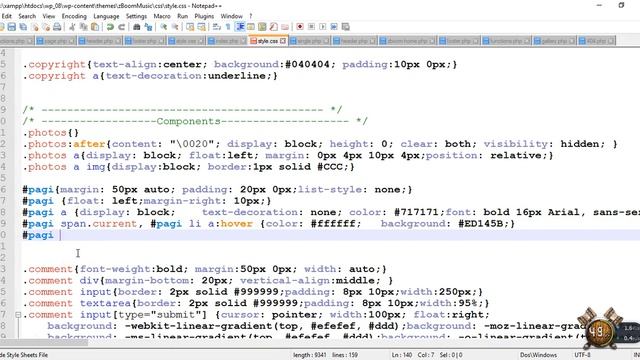Open the Macro menu

coord(162,16)
